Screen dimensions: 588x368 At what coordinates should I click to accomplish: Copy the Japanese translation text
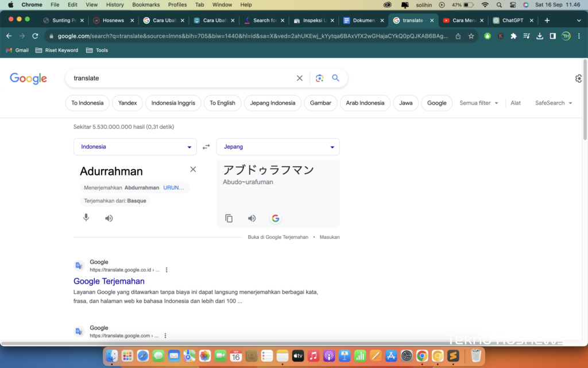tap(229, 218)
